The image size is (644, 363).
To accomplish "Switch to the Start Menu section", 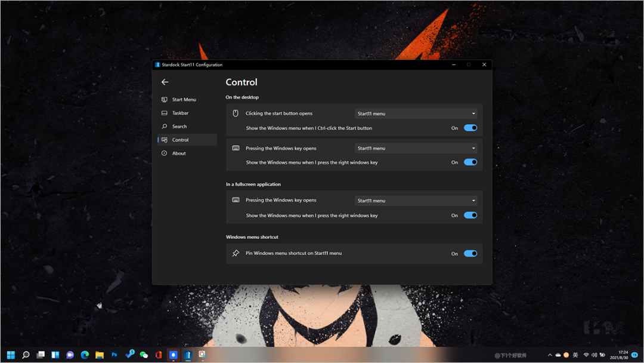I will [x=184, y=100].
